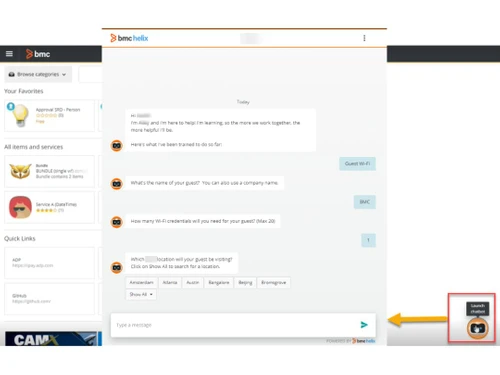Open the Approval SRD lightbulb item

[49, 116]
